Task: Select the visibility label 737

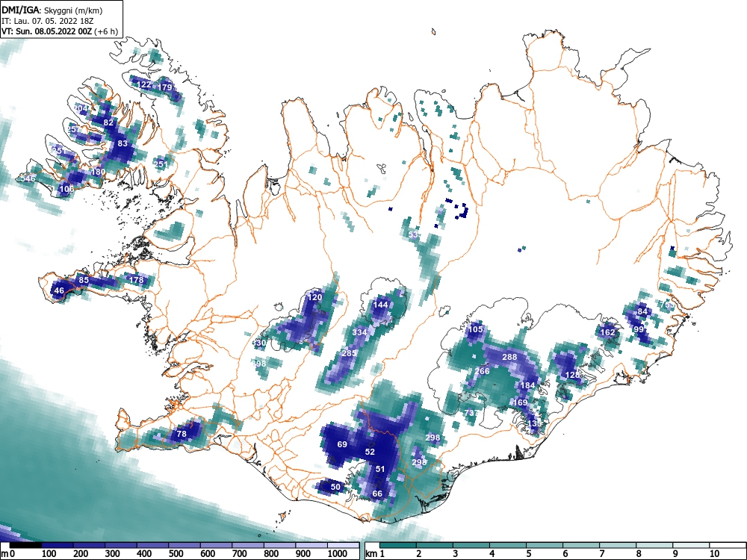Action: [471, 413]
